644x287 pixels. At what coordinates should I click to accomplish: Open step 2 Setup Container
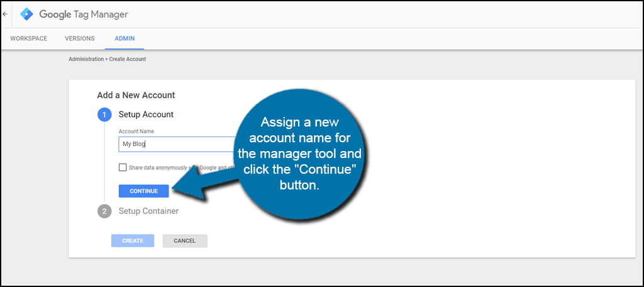point(148,211)
